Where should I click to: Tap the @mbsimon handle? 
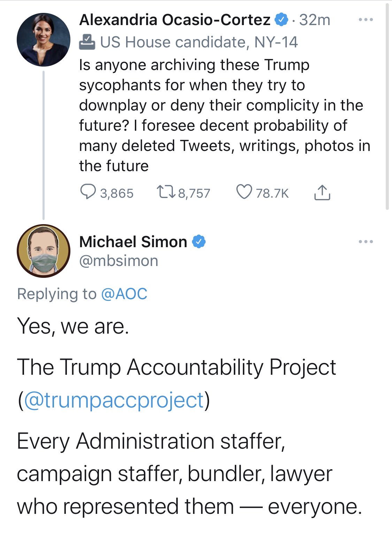point(118,261)
